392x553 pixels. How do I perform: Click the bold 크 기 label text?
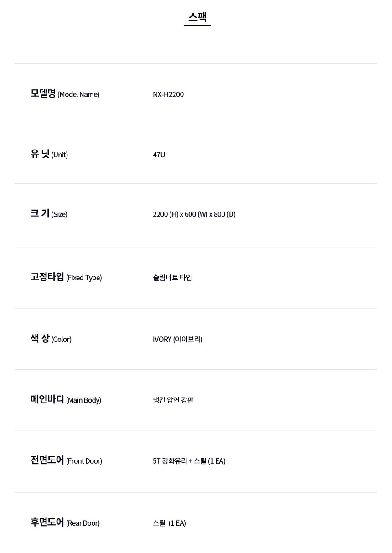pos(40,213)
